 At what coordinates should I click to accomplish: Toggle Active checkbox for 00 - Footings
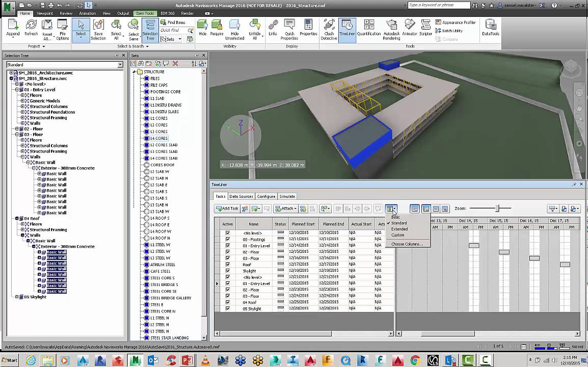(228, 239)
